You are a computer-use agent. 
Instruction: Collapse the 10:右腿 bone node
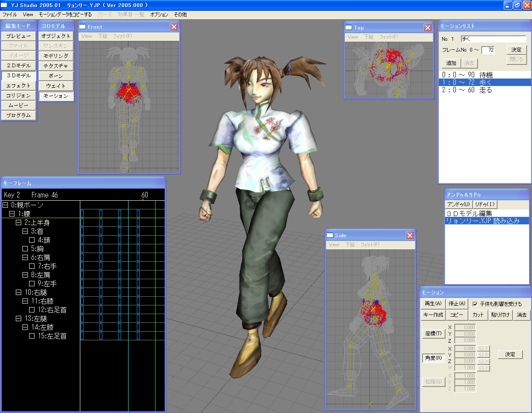pos(18,292)
